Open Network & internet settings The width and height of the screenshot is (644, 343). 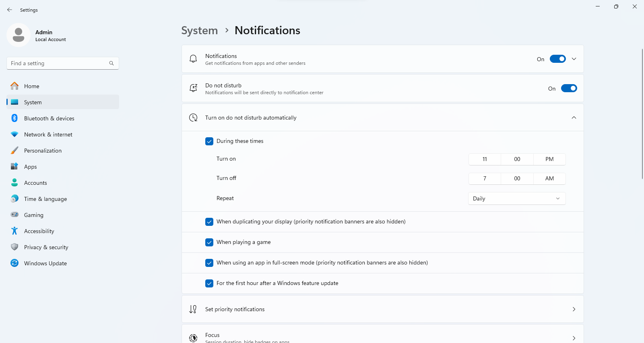[63, 134]
